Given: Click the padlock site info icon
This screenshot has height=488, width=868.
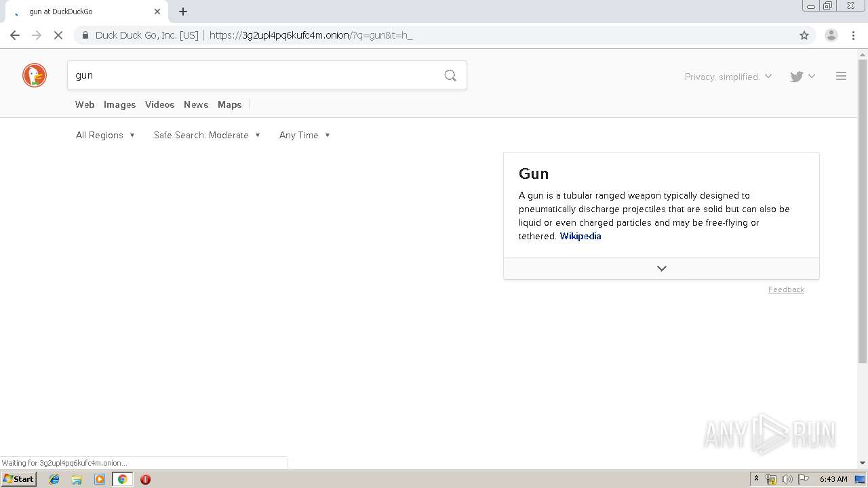Looking at the screenshot, I should pos(85,35).
